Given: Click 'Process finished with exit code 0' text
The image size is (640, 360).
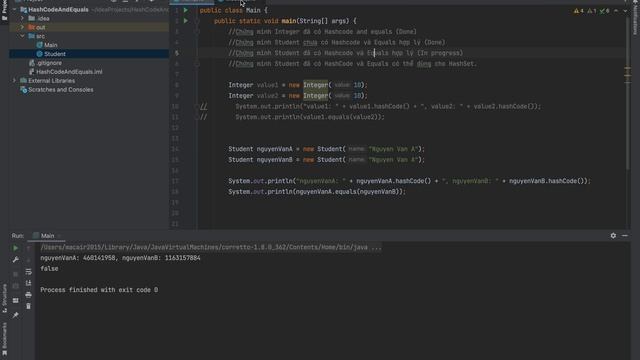Looking at the screenshot, I should [x=99, y=290].
